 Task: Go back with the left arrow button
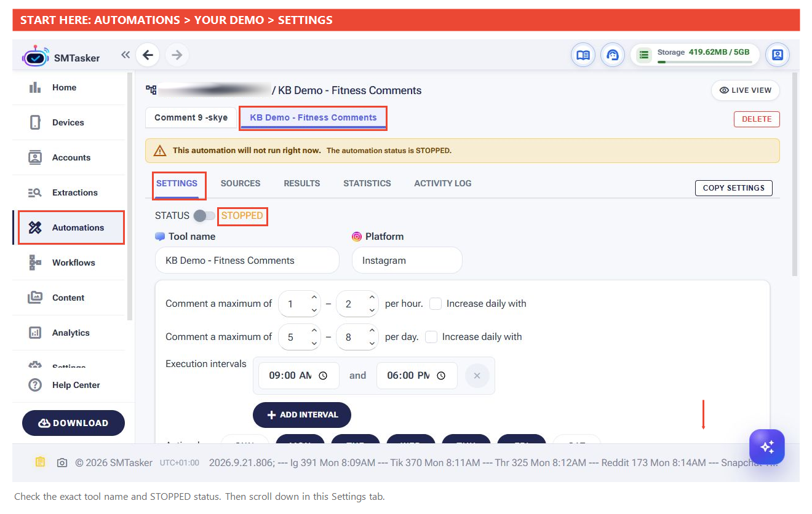148,55
